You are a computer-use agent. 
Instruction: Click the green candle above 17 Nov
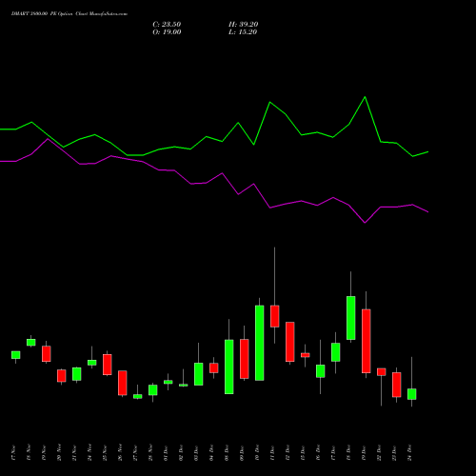point(16,355)
